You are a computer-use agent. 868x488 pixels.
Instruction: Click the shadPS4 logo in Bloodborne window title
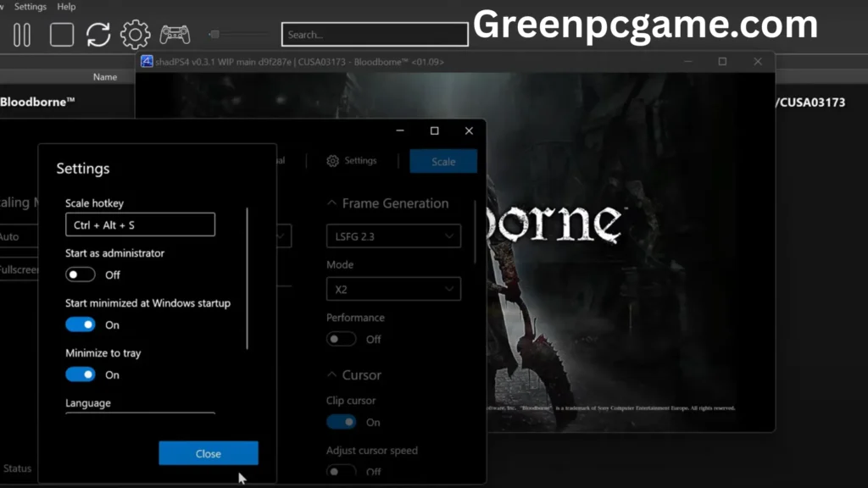pos(147,61)
